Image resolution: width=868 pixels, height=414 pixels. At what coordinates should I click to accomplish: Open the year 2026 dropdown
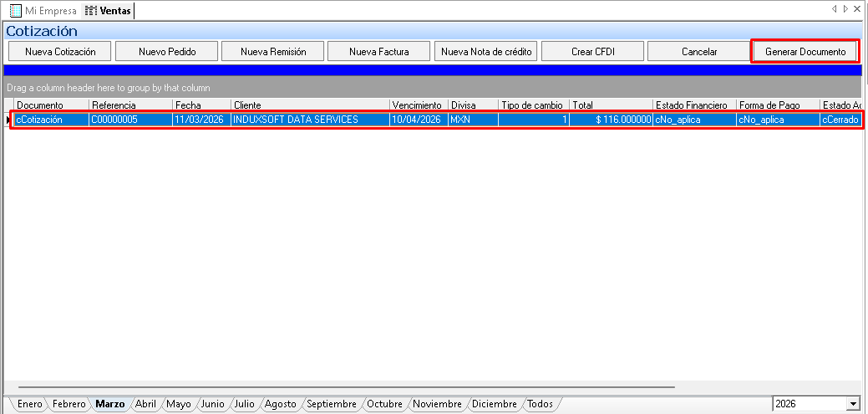(853, 405)
